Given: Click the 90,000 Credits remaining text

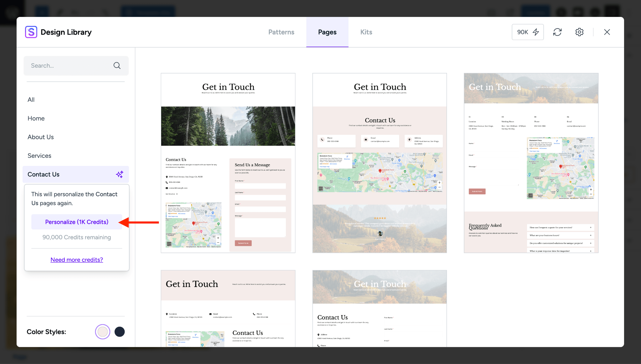Looking at the screenshot, I should point(77,237).
